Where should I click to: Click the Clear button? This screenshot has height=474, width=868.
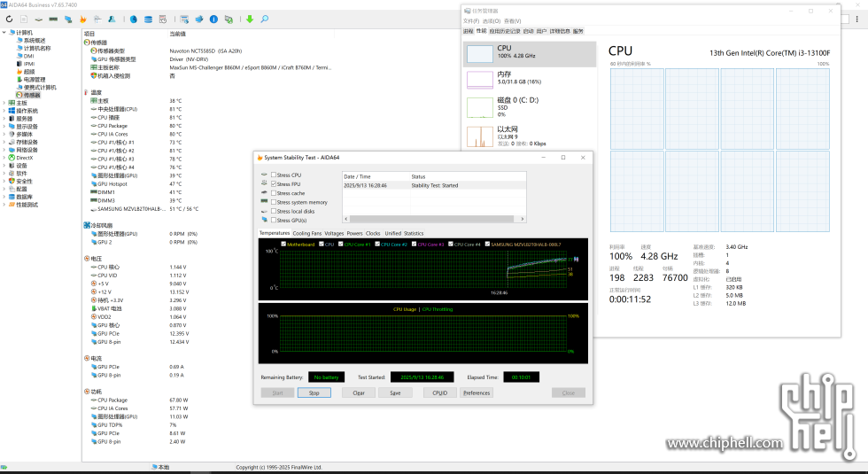359,392
